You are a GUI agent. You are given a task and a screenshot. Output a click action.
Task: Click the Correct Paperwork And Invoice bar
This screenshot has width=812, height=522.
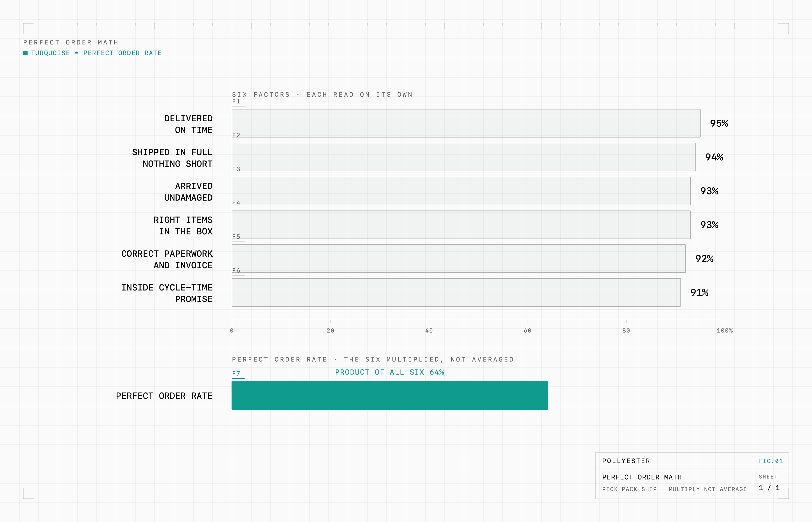click(x=459, y=259)
